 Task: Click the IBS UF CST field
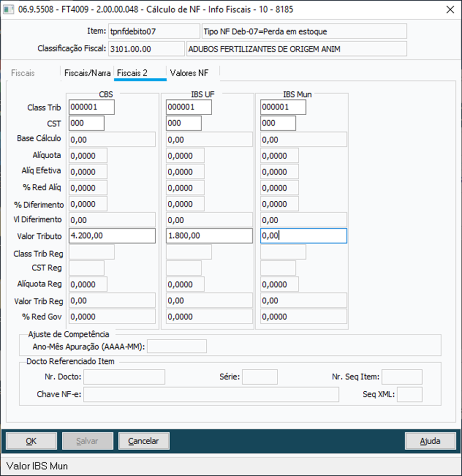183,123
